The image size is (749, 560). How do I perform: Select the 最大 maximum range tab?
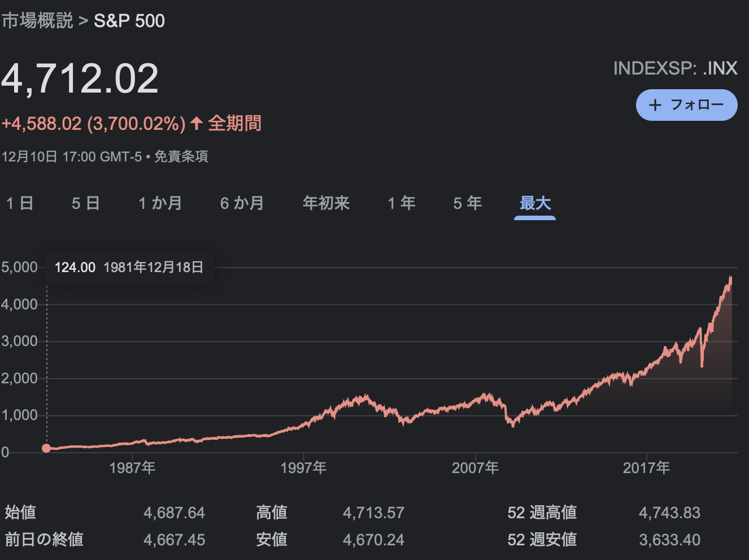[535, 203]
